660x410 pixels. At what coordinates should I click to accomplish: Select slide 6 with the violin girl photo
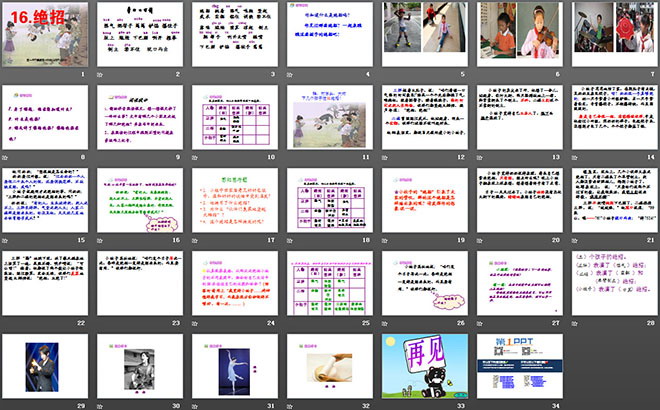point(518,36)
